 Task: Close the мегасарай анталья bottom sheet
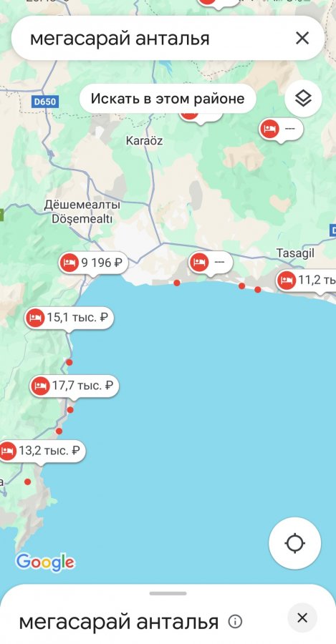[x=302, y=618]
